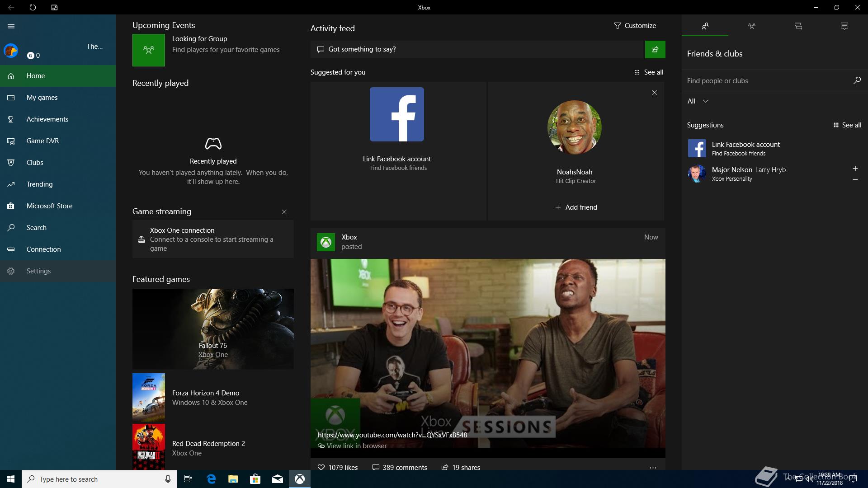Remove Major Nelson suggestion with minus icon
Image resolution: width=868 pixels, height=488 pixels.
coord(855,179)
